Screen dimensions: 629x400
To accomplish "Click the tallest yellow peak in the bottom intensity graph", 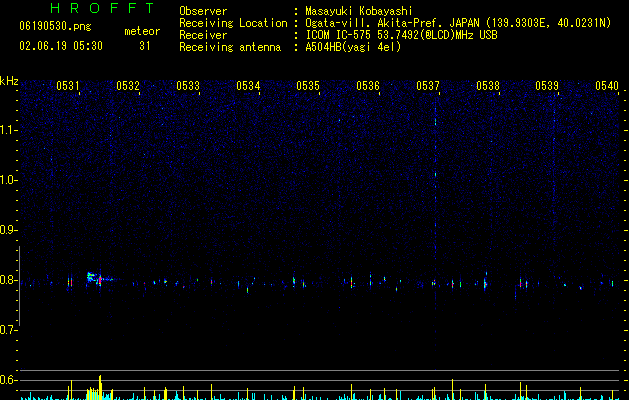I will point(100,388).
